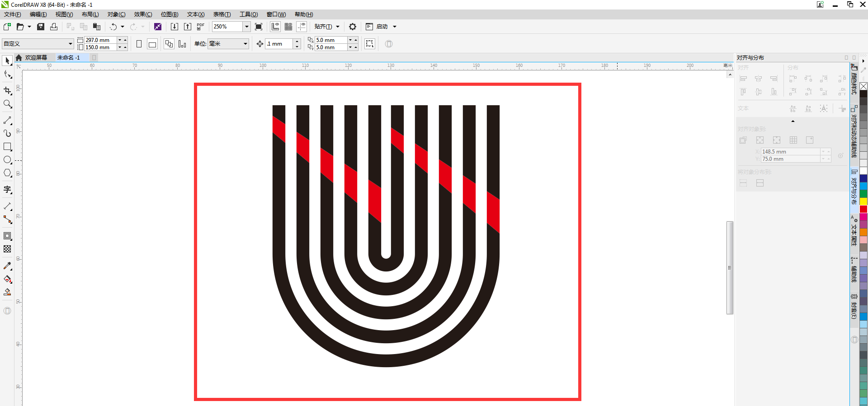Switch to the 欢迎屏幕 tab
This screenshot has width=868, height=406.
(x=36, y=58)
